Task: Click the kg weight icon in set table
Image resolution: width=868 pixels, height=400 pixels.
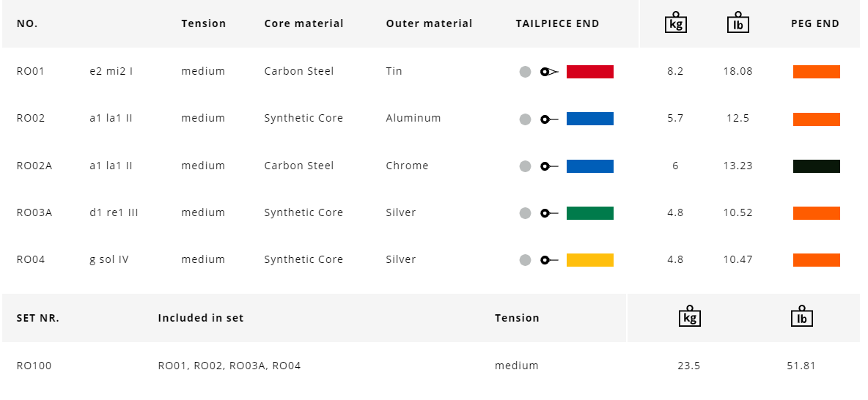Action: [689, 316]
